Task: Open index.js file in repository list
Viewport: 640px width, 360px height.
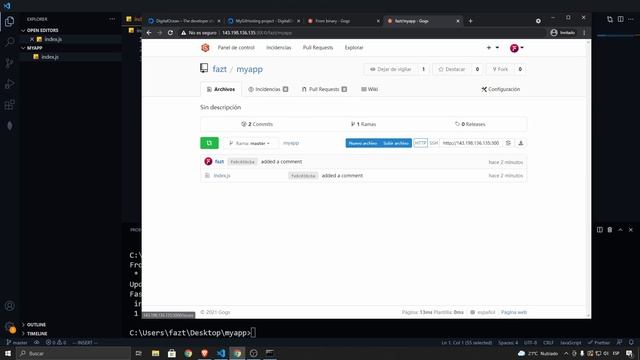Action: (x=222, y=176)
